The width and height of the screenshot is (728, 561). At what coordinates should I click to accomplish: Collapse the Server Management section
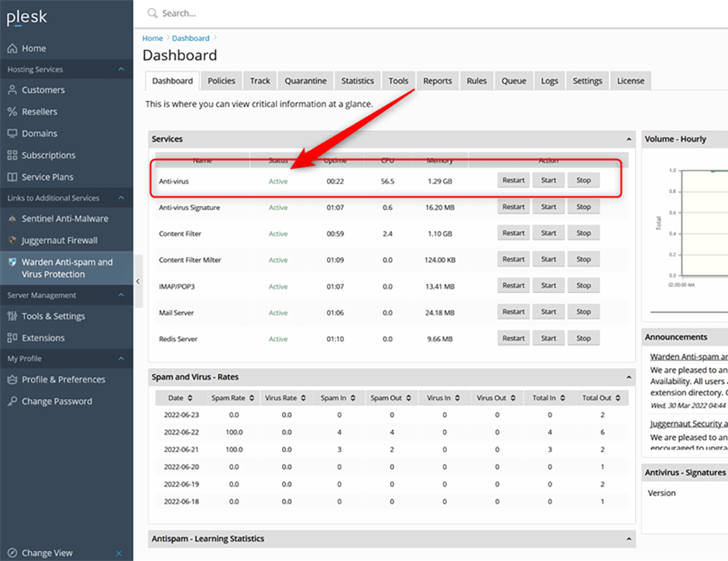[120, 295]
